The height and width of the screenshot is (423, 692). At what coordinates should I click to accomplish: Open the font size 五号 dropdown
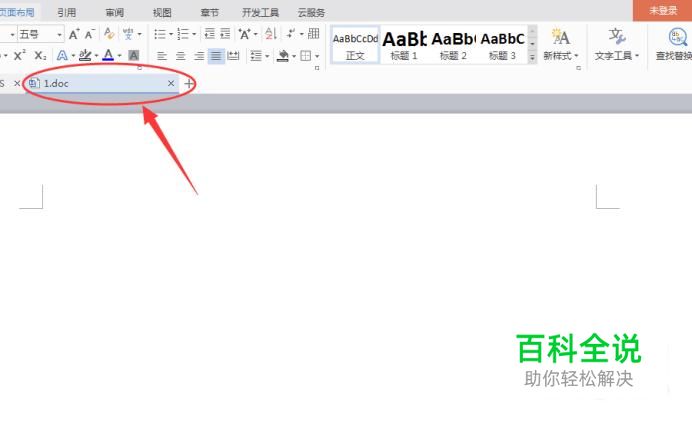click(59, 34)
